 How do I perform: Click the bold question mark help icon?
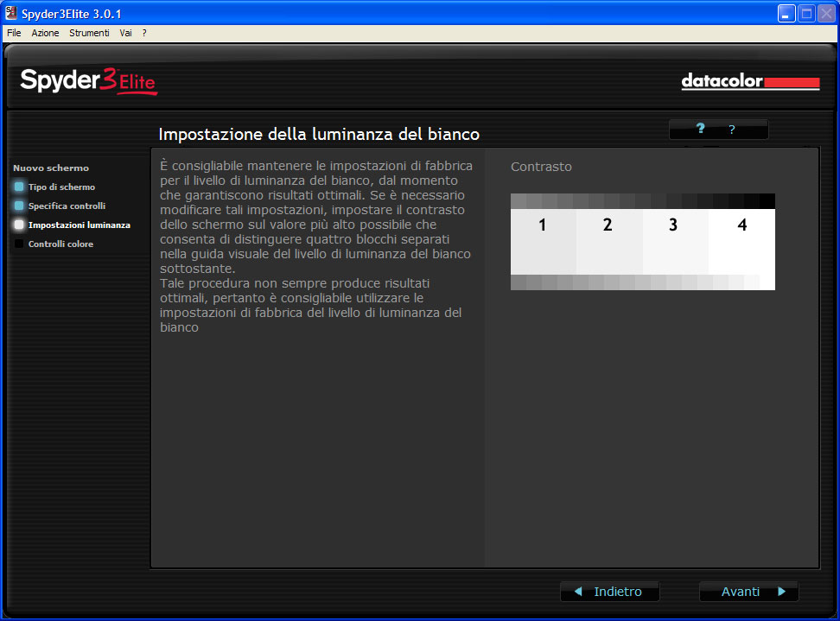point(700,129)
